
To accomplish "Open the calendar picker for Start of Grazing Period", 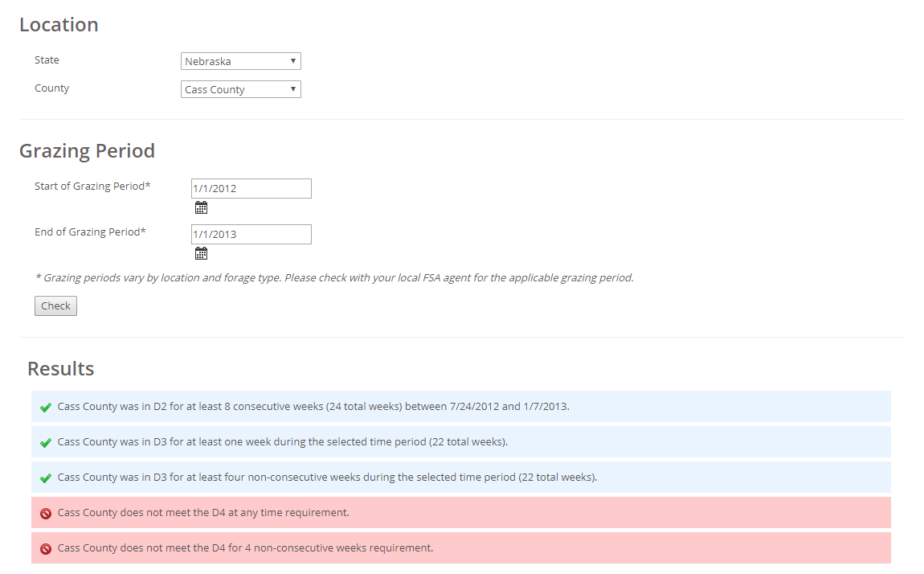I will (x=201, y=207).
